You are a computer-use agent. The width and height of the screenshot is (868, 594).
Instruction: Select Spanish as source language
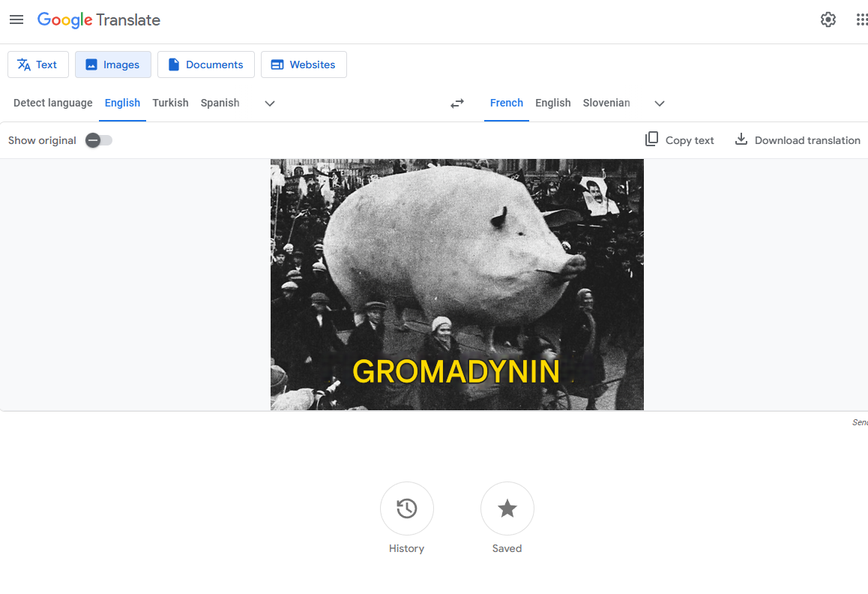pyautogui.click(x=220, y=103)
